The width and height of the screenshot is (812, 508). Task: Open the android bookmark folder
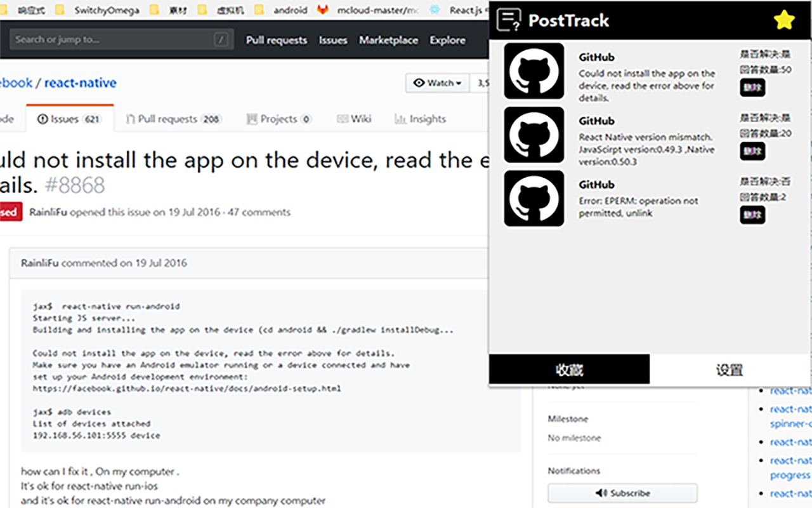point(281,10)
